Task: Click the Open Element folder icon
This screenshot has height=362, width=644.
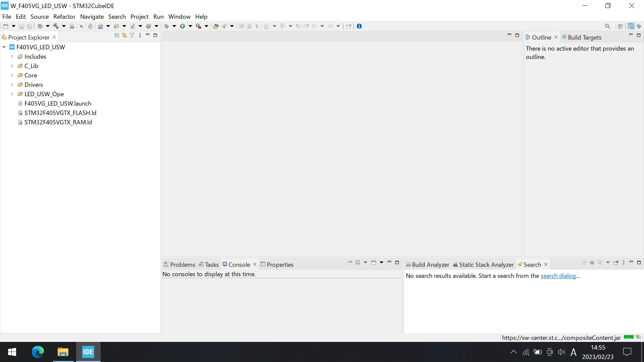Action: pos(216,26)
